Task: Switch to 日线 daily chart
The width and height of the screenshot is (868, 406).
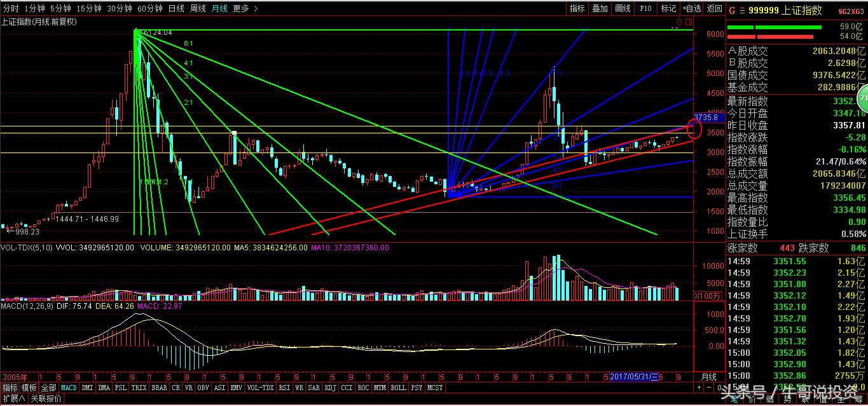Action: 176,8
